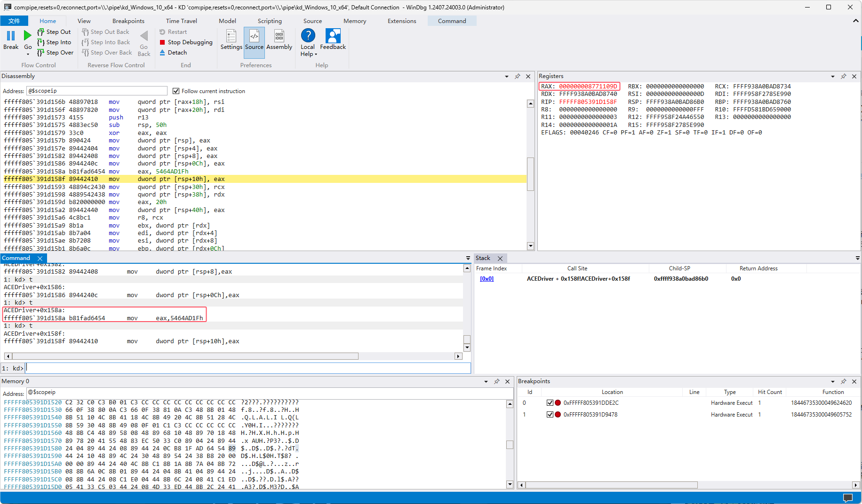
Task: Close the Command tab
Action: click(x=40, y=258)
